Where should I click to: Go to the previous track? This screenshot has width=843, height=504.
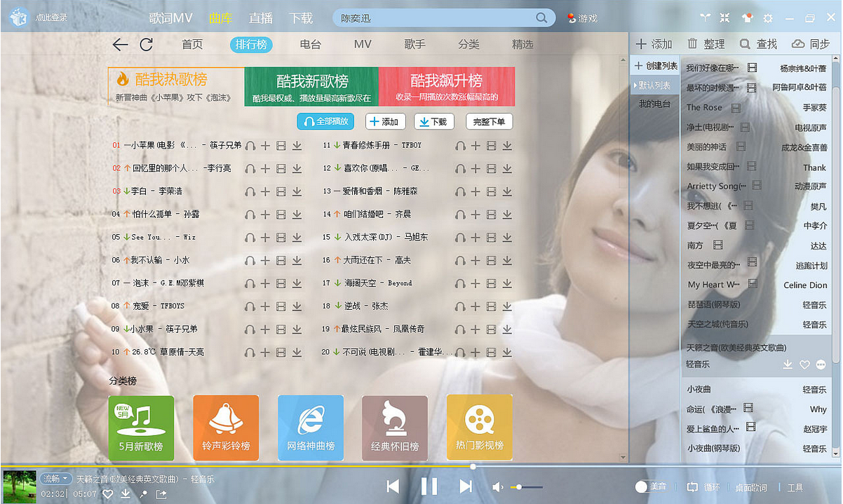pos(393,486)
